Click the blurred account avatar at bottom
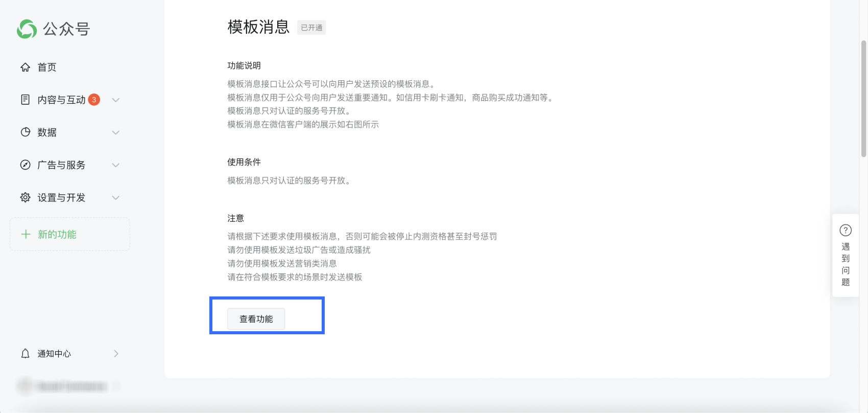Image resolution: width=868 pixels, height=413 pixels. 25,386
